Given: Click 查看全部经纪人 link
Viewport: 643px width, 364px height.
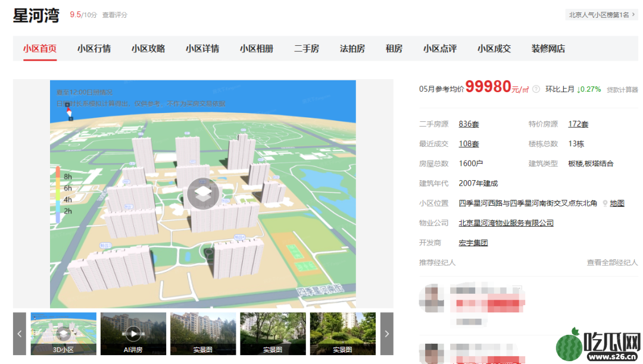Looking at the screenshot, I should click(612, 262).
